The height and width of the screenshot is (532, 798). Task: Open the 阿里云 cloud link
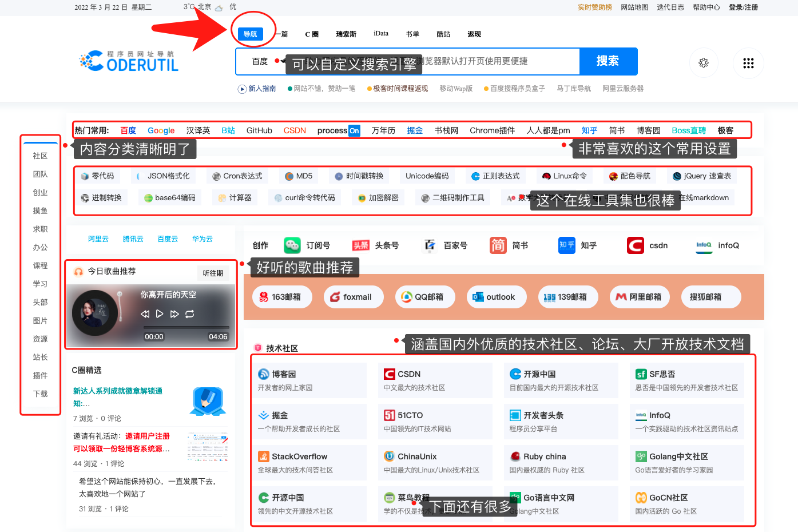[x=98, y=239]
